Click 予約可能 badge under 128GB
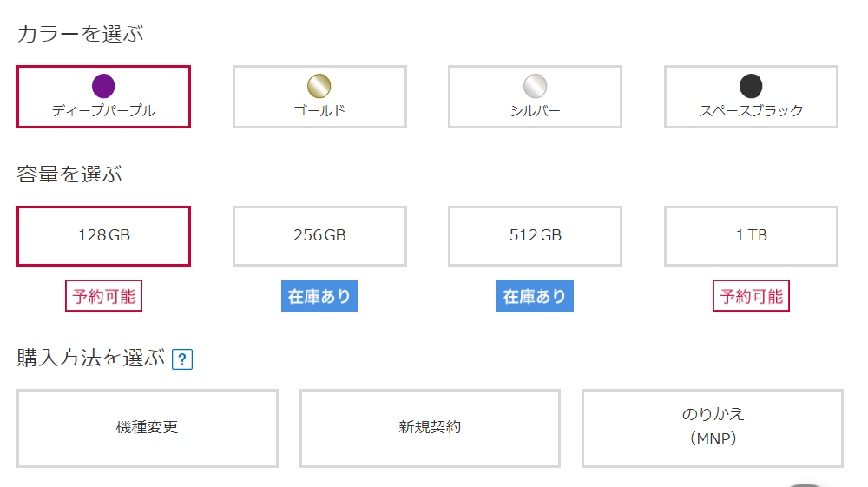Viewport: 868px width, 487px height. coord(103,296)
